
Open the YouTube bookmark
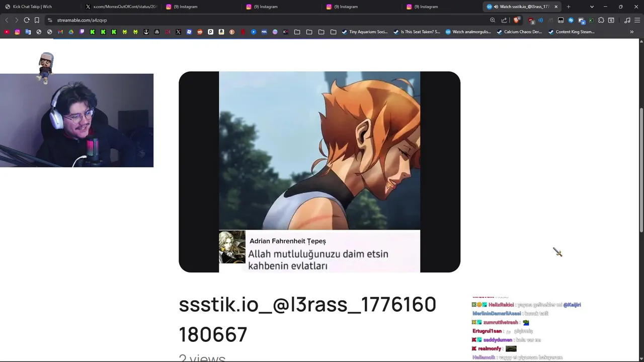click(x=6, y=32)
